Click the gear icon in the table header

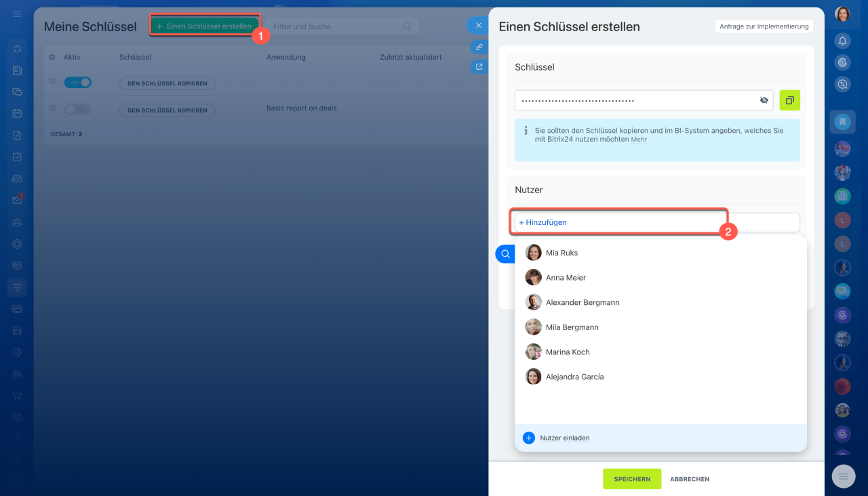52,57
